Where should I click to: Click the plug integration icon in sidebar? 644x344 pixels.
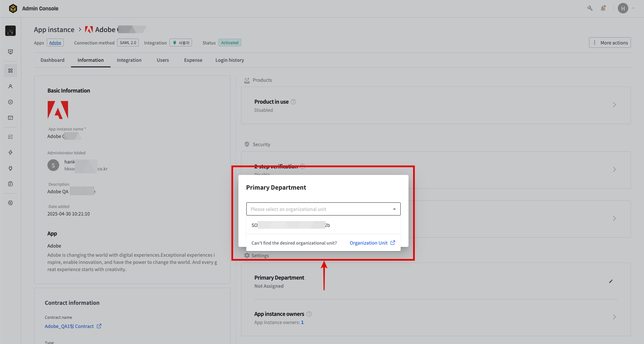pyautogui.click(x=10, y=168)
